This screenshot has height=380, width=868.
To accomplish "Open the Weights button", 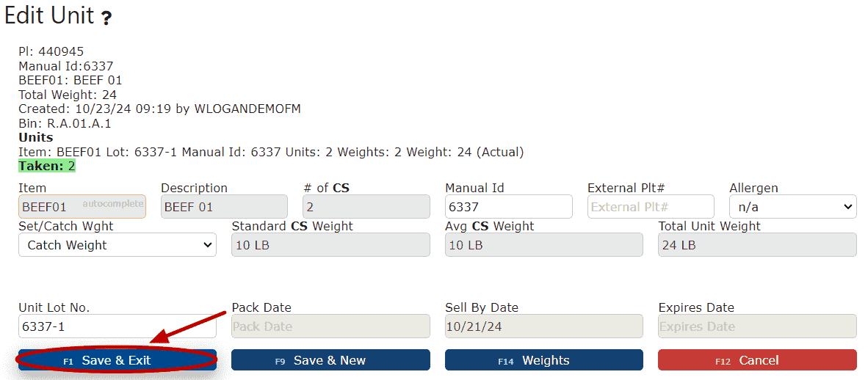I will point(544,361).
